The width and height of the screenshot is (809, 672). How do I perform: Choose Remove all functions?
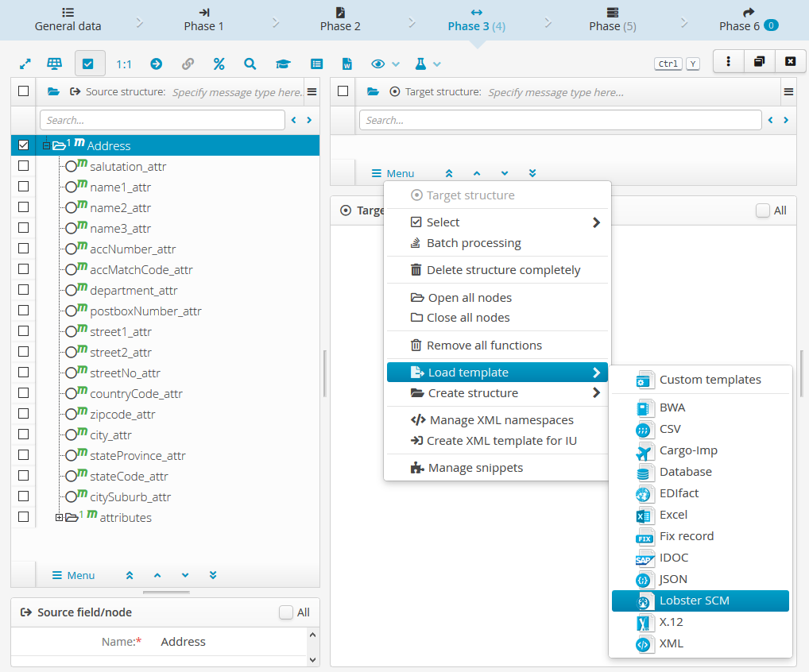497,345
